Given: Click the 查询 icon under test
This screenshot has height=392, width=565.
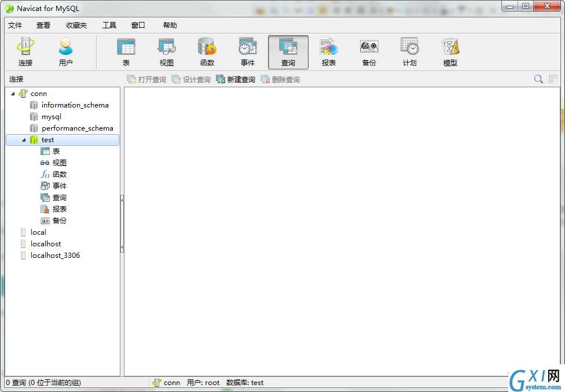Looking at the screenshot, I should tap(45, 197).
